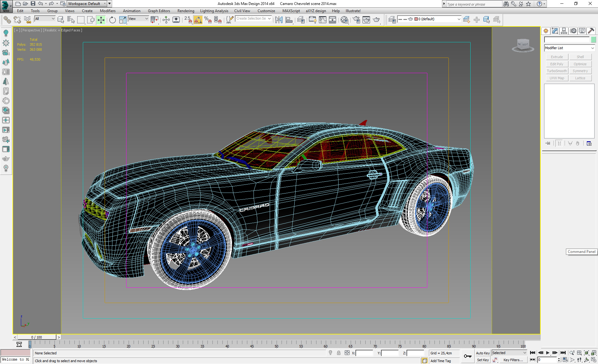
Task: Activate Select and Scale tool
Action: (x=123, y=20)
